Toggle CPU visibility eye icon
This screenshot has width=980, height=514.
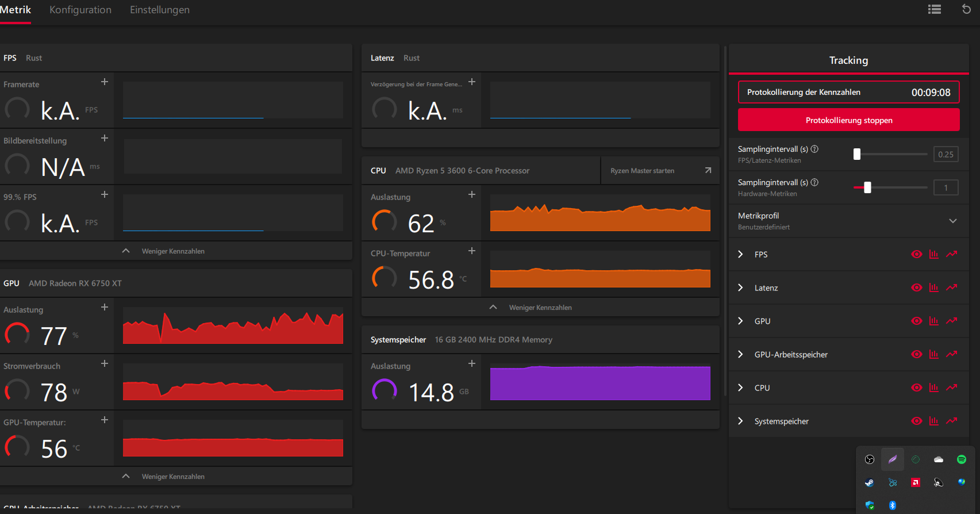[917, 388]
